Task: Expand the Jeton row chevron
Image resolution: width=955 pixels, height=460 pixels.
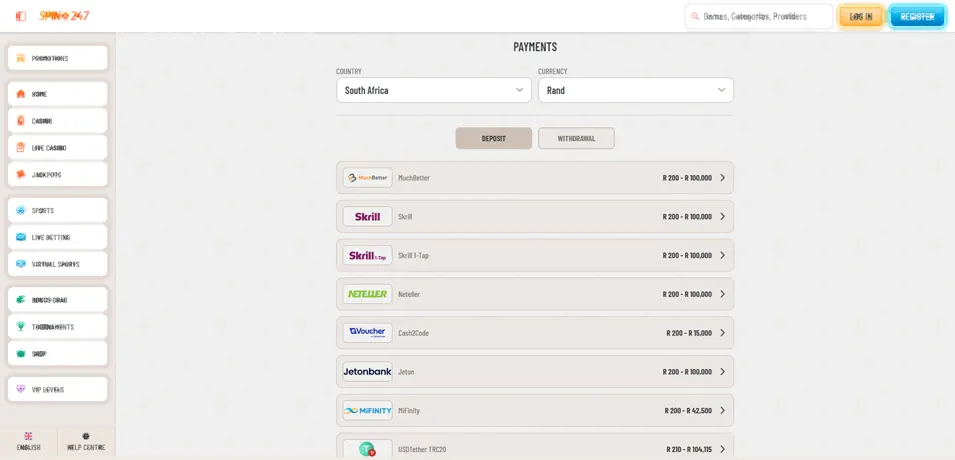Action: tap(722, 372)
